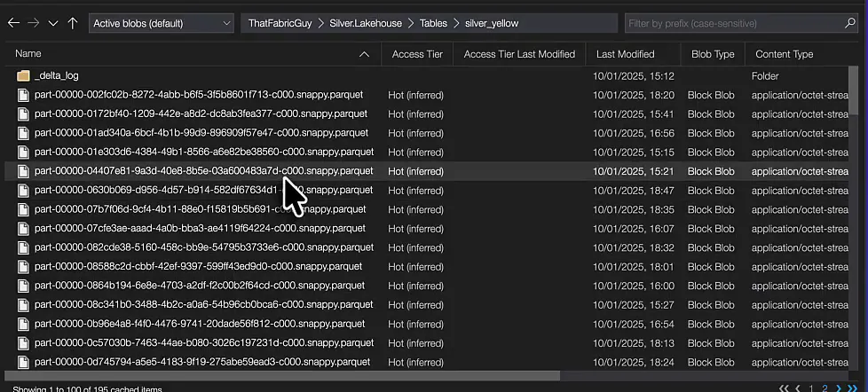Viewport: 868px width, 392px height.
Task: Sort by Blob Type column header
Action: [x=713, y=54]
